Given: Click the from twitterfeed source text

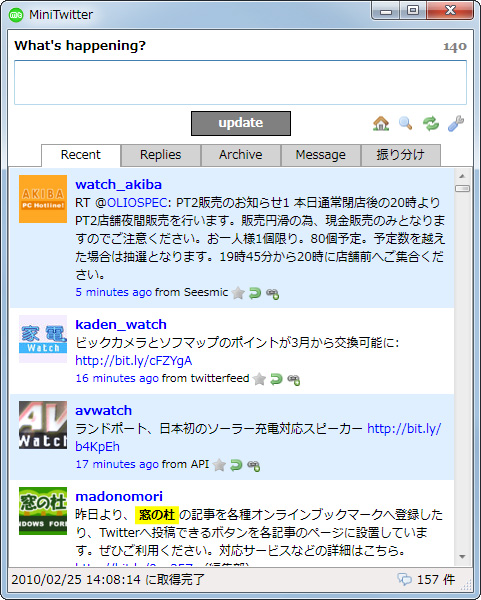Looking at the screenshot, I should (x=205, y=378).
